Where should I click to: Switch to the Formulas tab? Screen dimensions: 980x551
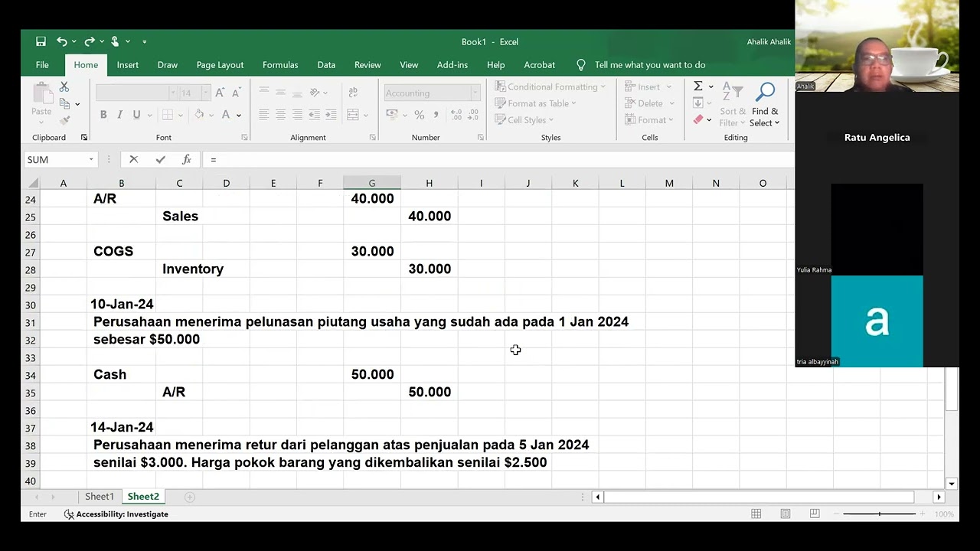[x=280, y=65]
